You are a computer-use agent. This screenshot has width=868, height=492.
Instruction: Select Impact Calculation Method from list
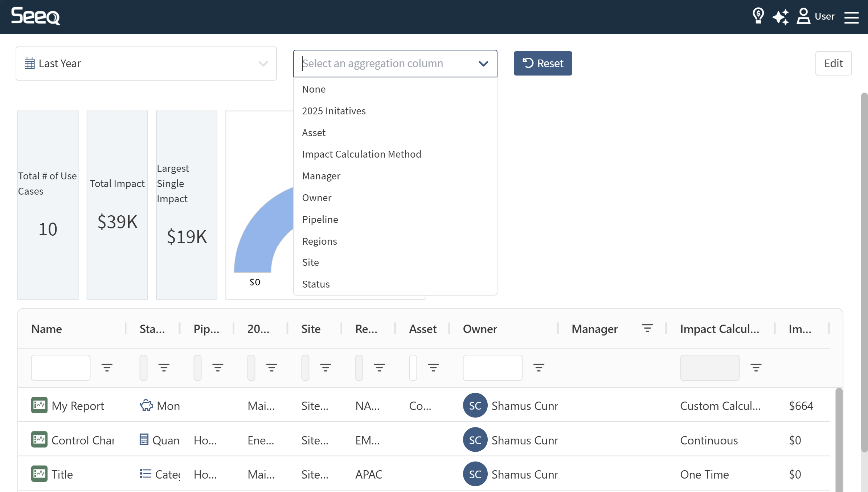361,154
